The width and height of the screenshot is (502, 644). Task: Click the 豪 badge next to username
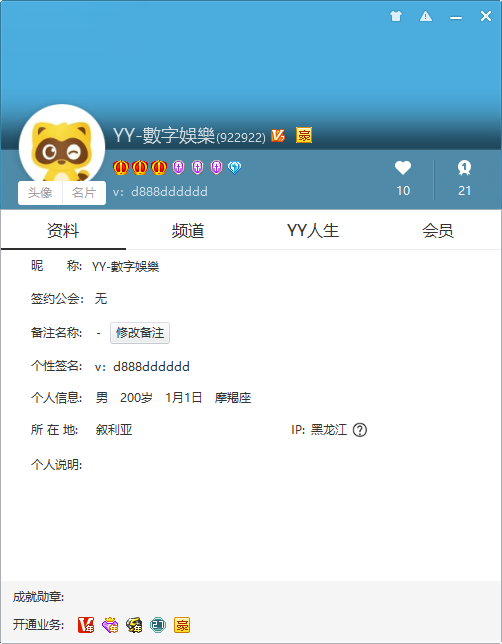(304, 135)
